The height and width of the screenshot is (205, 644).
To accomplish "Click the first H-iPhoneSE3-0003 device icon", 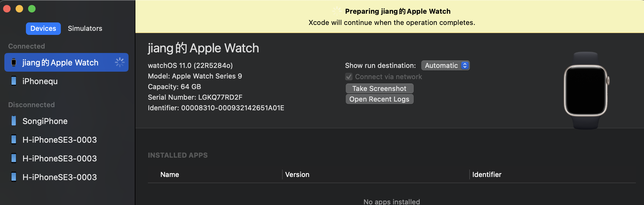I will pos(14,140).
